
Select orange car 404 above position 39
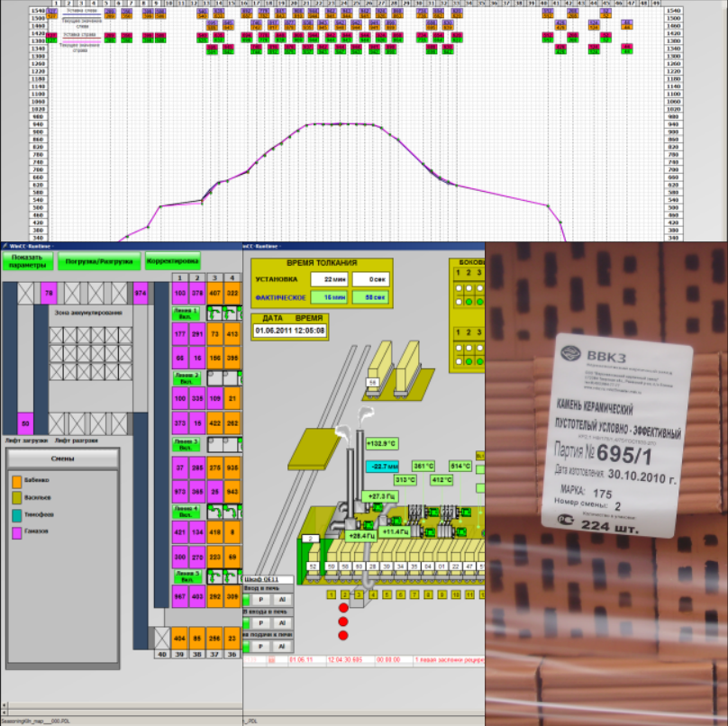[179, 639]
